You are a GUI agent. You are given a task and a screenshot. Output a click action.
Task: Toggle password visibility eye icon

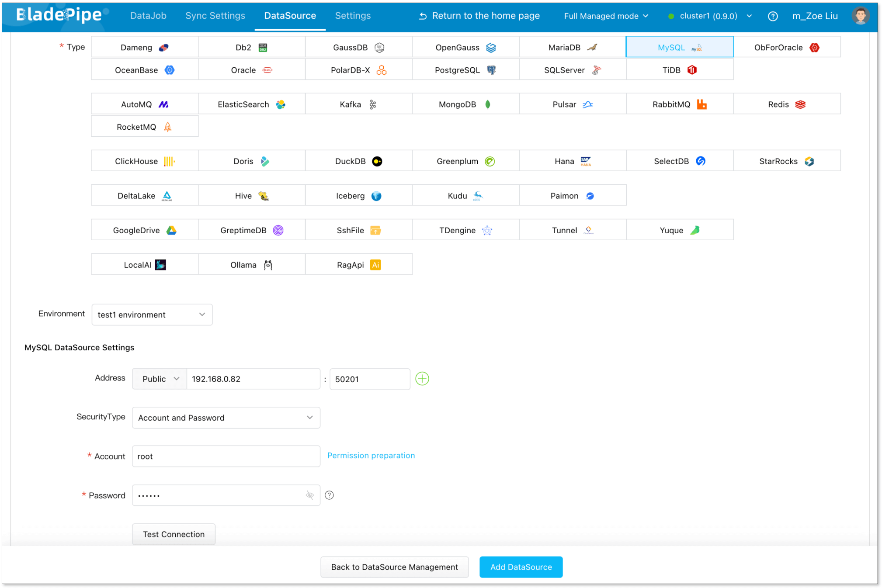click(x=309, y=495)
